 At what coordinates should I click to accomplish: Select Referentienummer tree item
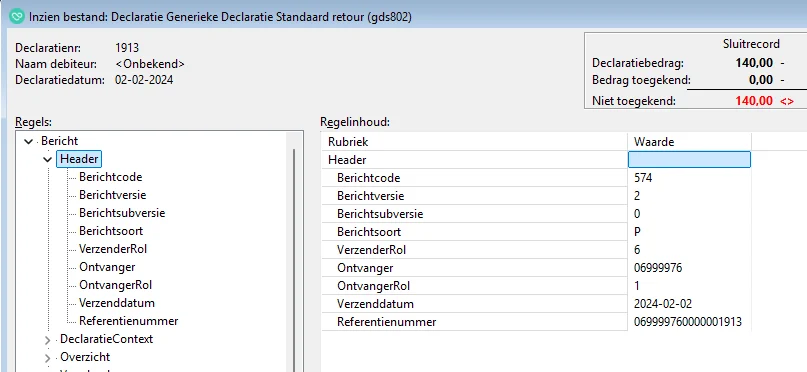(129, 321)
